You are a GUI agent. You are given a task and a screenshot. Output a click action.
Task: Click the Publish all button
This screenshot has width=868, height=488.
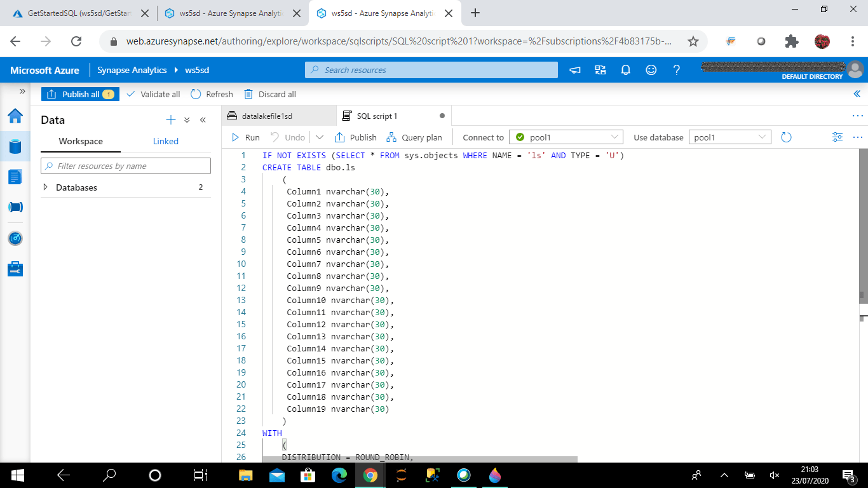pyautogui.click(x=80, y=94)
